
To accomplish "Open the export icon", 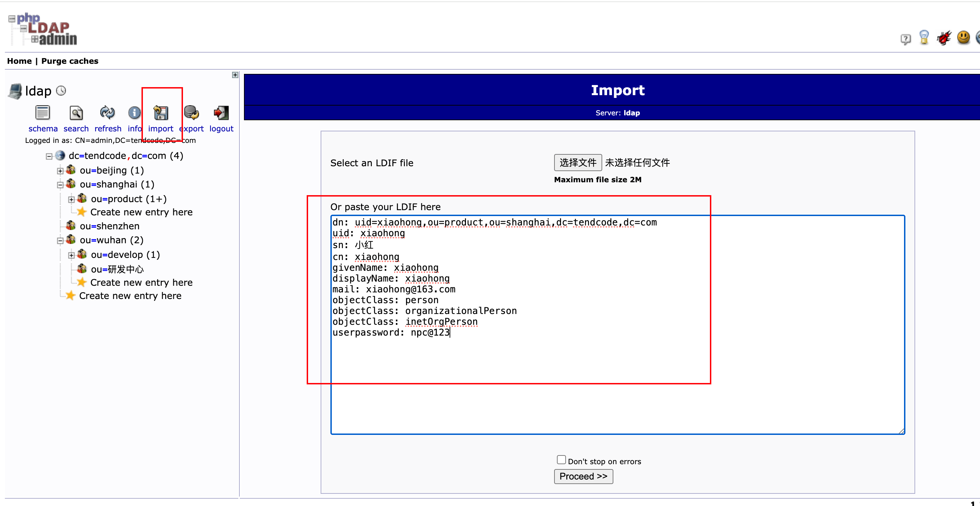I will tap(191, 113).
